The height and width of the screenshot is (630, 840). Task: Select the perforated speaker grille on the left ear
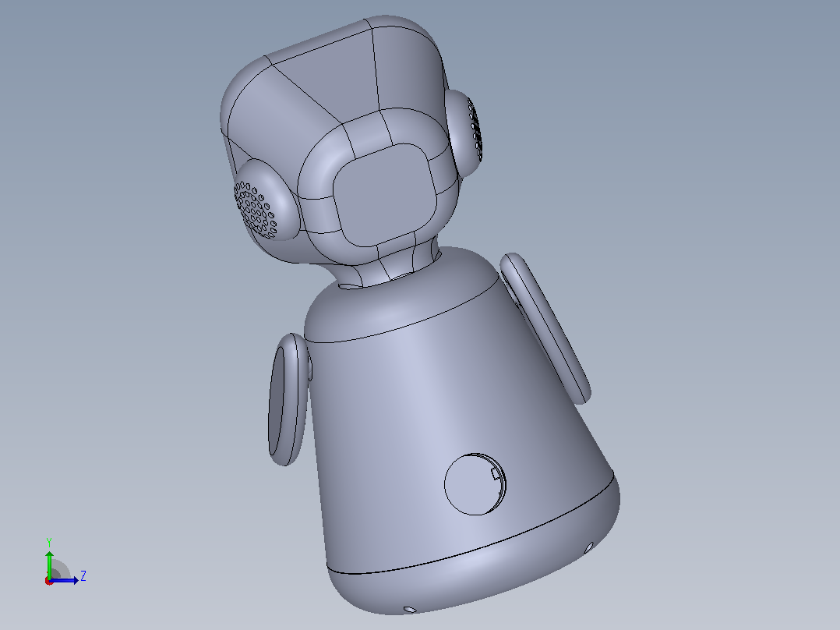tap(255, 210)
